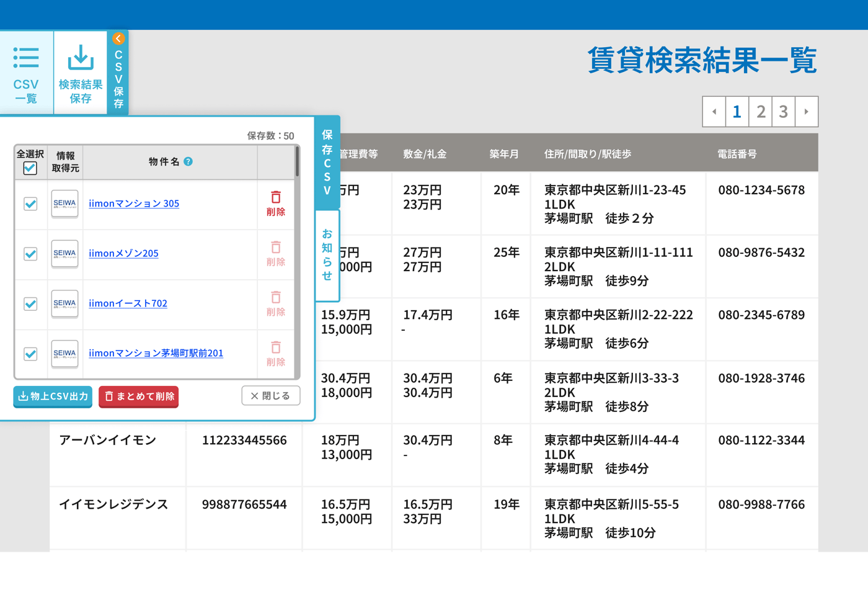This screenshot has height=613, width=868.
Task: Click SEIWA logo for iimonイースト702
Action: coord(64,303)
